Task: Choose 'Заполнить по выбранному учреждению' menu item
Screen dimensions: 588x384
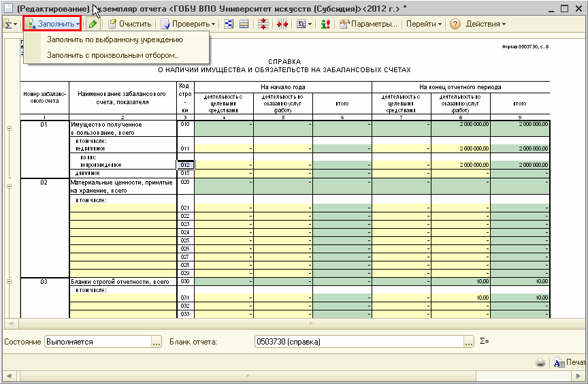Action: 114,39
